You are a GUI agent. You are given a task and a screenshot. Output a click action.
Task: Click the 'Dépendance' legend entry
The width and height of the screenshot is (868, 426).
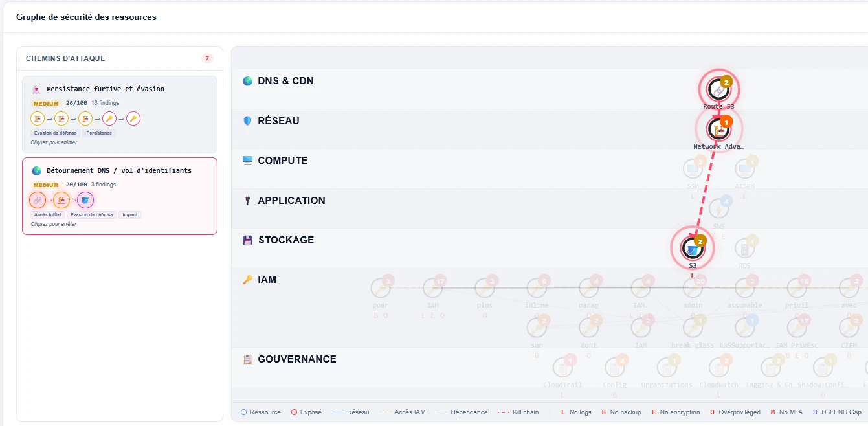pos(462,412)
